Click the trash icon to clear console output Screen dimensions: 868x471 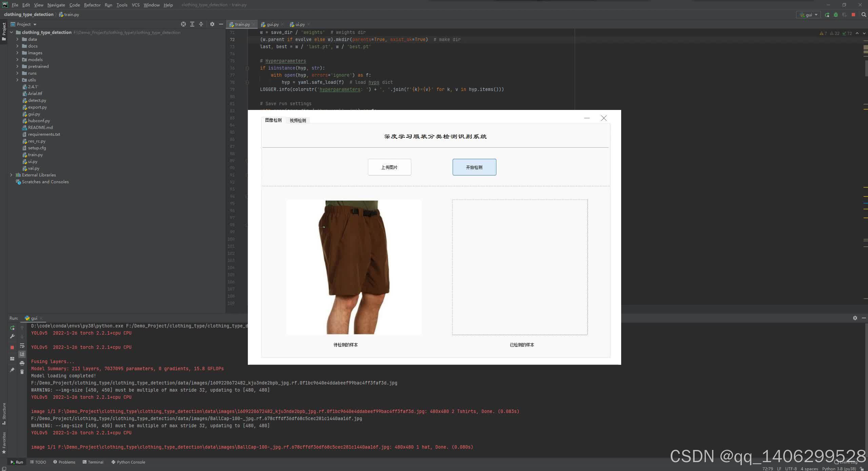22,372
